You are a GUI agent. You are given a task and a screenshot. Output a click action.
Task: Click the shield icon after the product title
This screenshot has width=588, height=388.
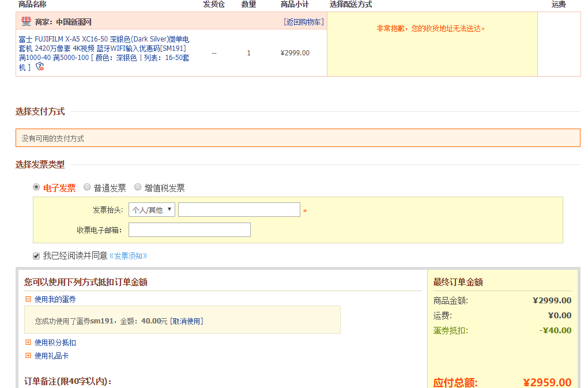pyautogui.click(x=39, y=66)
